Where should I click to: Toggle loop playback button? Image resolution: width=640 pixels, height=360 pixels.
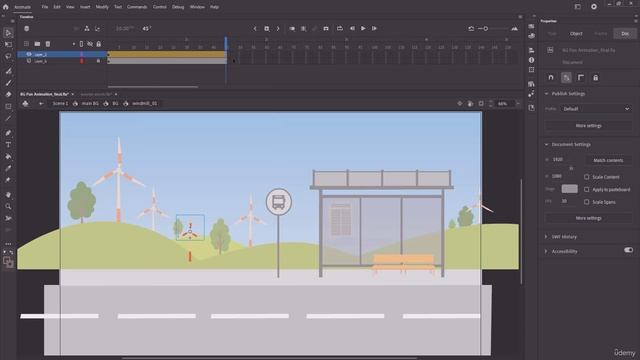coord(340,29)
